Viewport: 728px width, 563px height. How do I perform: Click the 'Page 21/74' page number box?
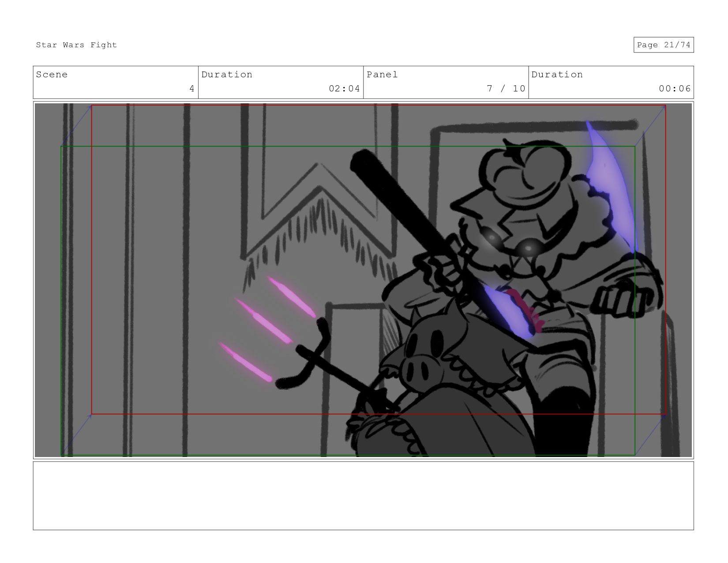664,45
